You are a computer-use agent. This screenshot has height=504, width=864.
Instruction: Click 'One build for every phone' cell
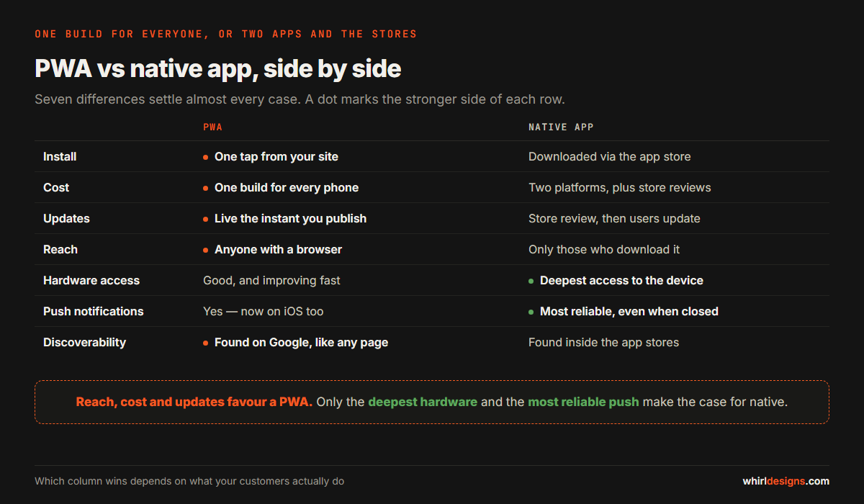pyautogui.click(x=287, y=187)
